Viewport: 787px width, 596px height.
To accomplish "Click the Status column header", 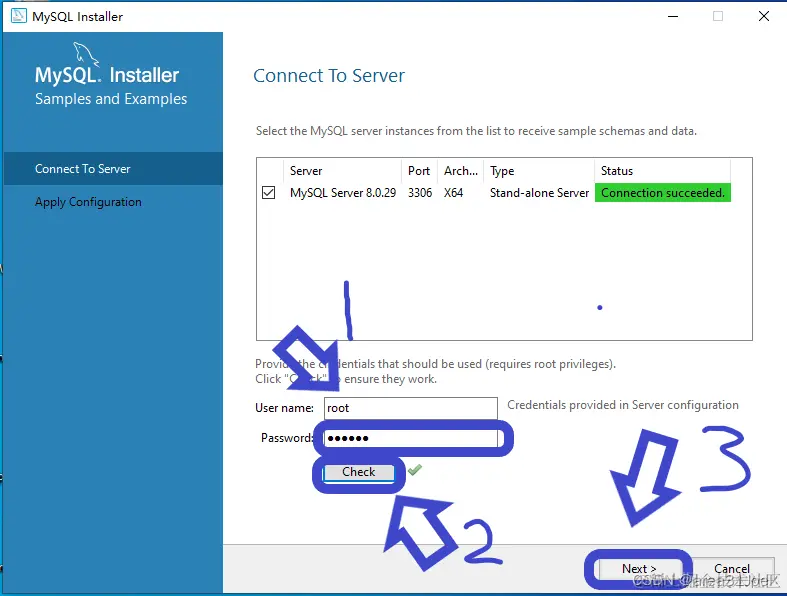I will pos(663,171).
